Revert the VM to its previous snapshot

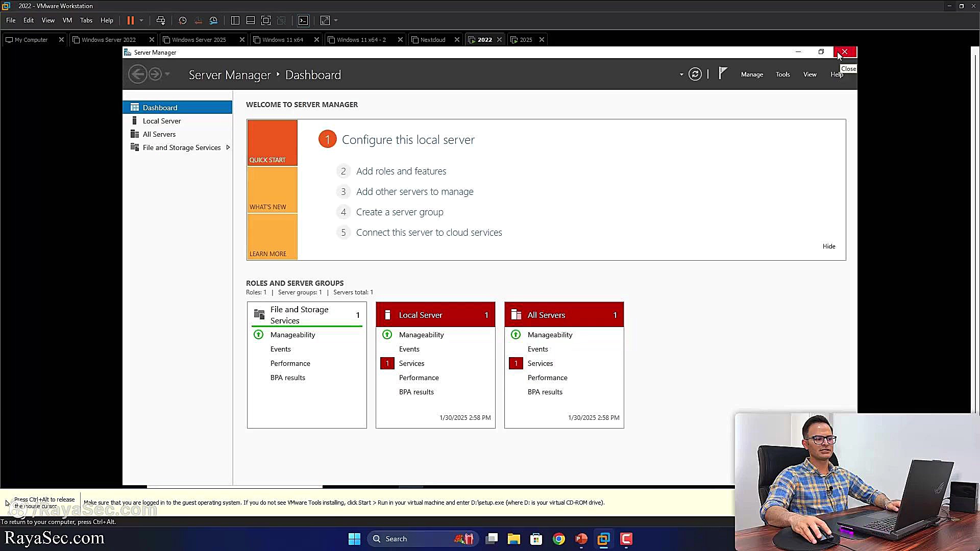(x=198, y=20)
